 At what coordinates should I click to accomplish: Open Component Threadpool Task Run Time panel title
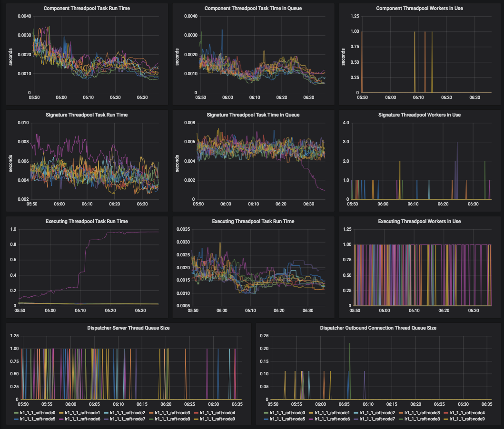(87, 9)
